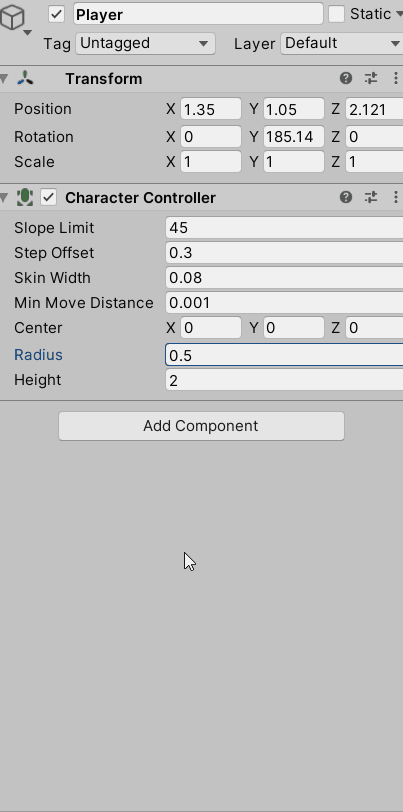Click the Character Controller capsule icon
This screenshot has height=812, width=403.
(24, 197)
